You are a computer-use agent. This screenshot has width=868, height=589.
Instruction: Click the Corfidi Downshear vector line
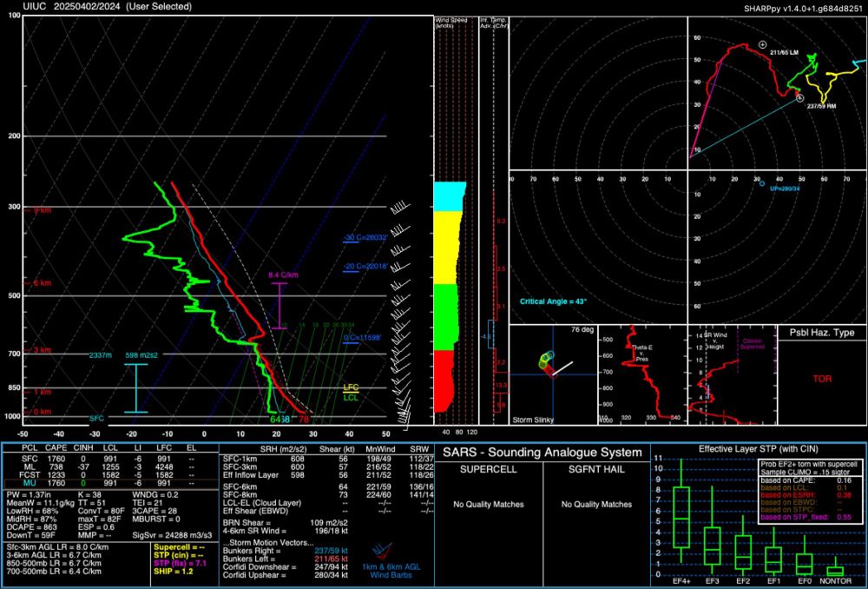coord(285,567)
